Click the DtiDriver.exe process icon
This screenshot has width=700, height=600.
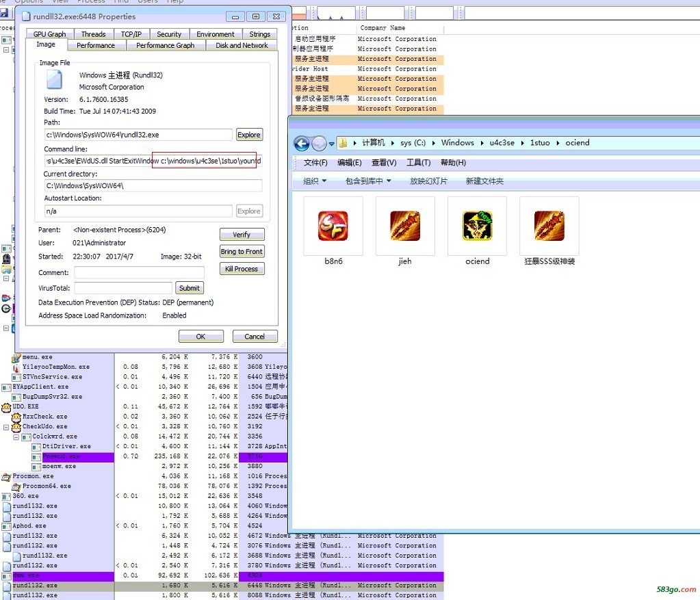tap(36, 447)
